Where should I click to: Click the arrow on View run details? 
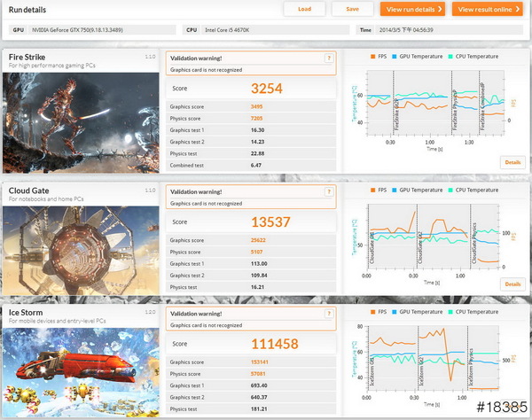441,9
